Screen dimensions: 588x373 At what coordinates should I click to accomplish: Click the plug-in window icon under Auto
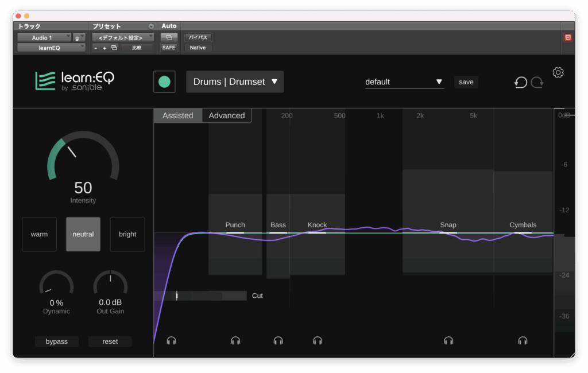point(169,37)
